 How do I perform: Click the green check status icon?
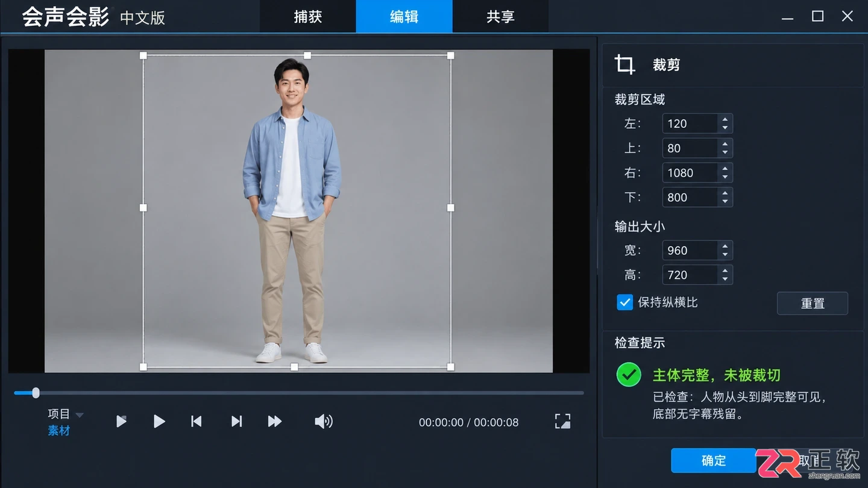629,375
